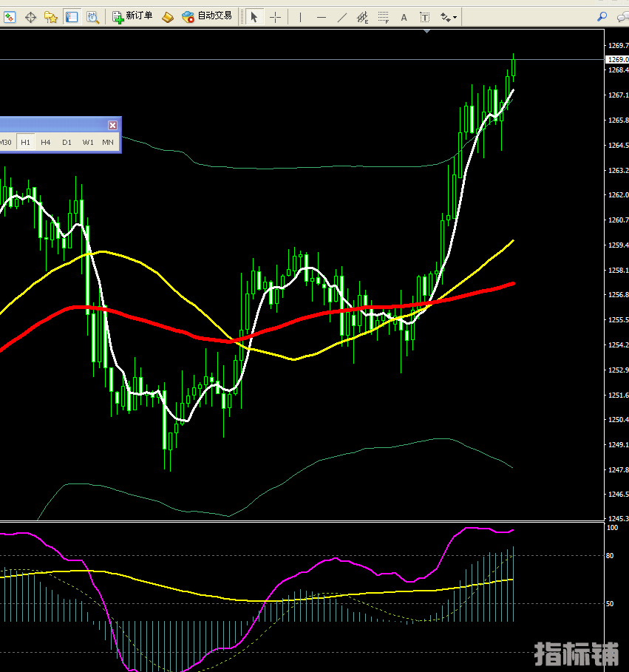Viewport: 629px width, 672px height.
Task: Close the floating timeframe toolbar
Action: point(112,125)
